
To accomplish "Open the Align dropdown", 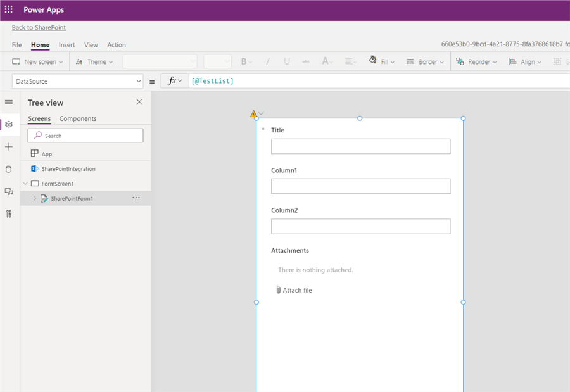I will (525, 62).
